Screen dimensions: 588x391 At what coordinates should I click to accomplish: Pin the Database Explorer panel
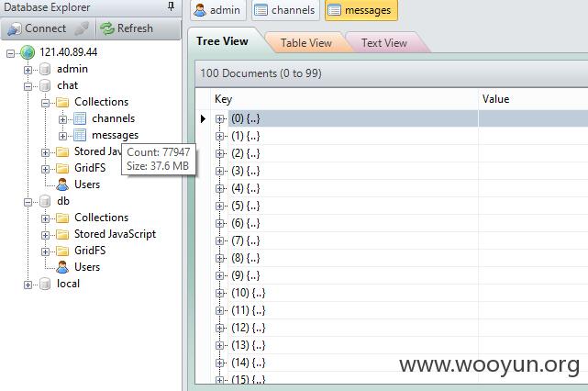(x=171, y=6)
